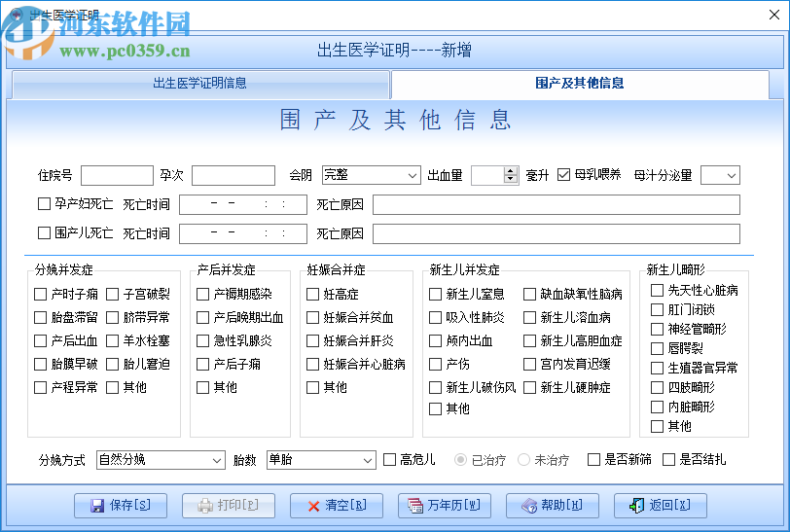790x532 pixels.
Task: Check the 是否新筛 checkbox
Action: tap(594, 459)
